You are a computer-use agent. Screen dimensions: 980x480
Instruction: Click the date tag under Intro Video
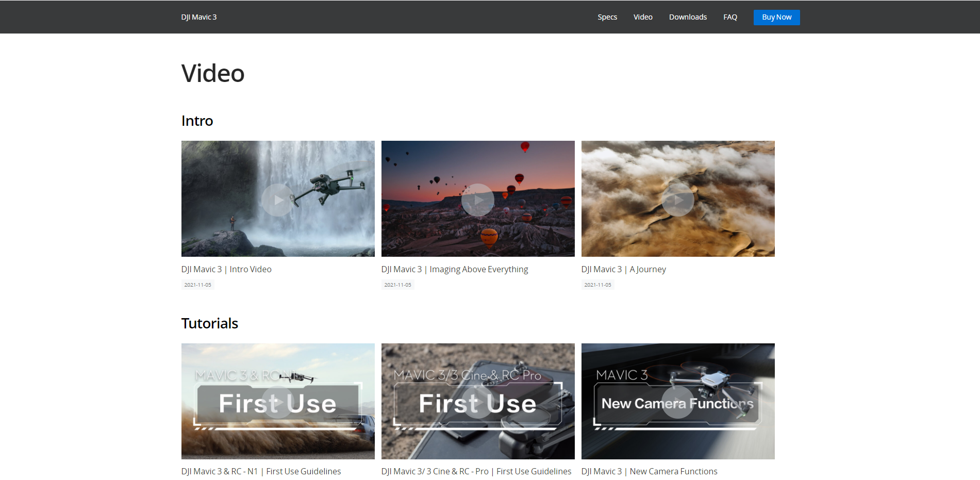[198, 285]
